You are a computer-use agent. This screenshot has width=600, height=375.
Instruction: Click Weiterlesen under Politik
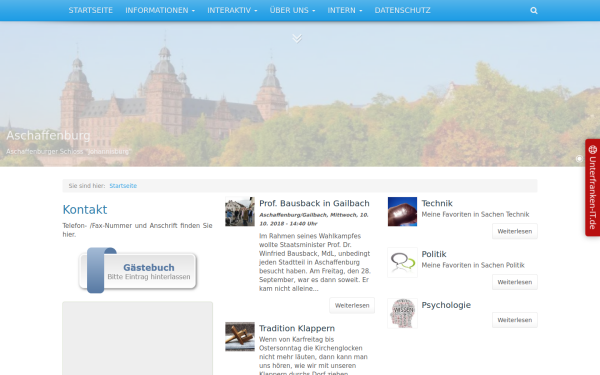click(x=515, y=282)
